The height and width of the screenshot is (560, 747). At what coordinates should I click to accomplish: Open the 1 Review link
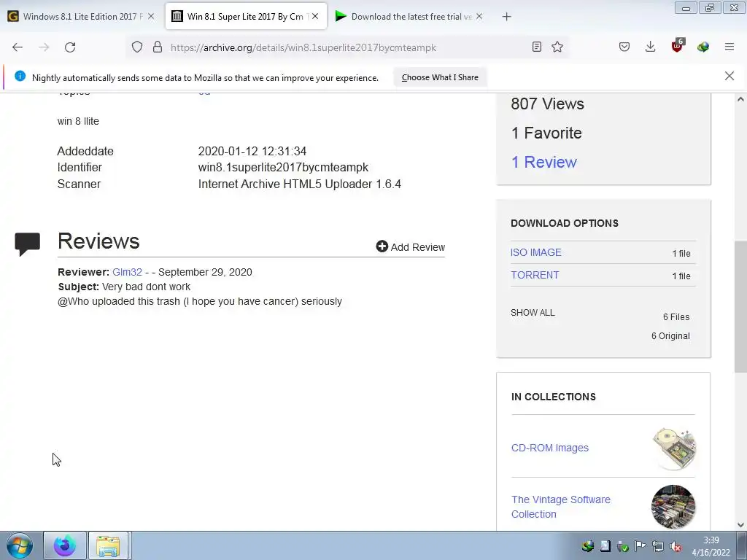pos(544,162)
